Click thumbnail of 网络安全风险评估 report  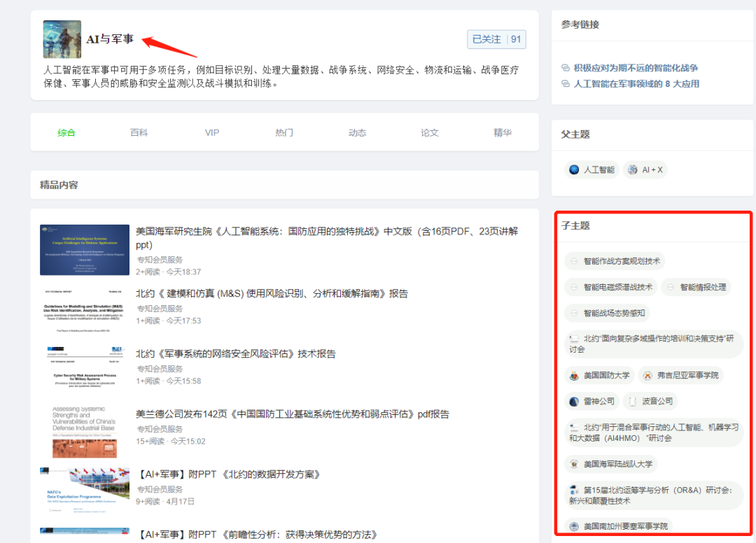point(85,370)
